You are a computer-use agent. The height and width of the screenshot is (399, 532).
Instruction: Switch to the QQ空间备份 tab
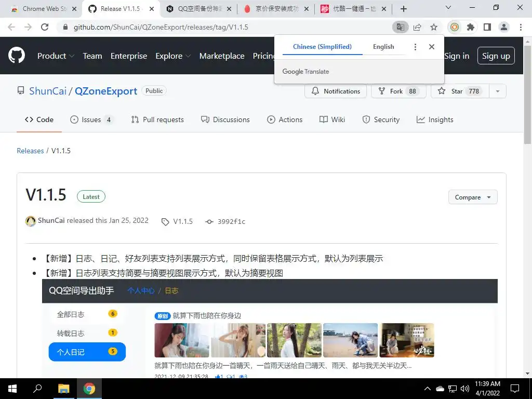click(x=198, y=9)
